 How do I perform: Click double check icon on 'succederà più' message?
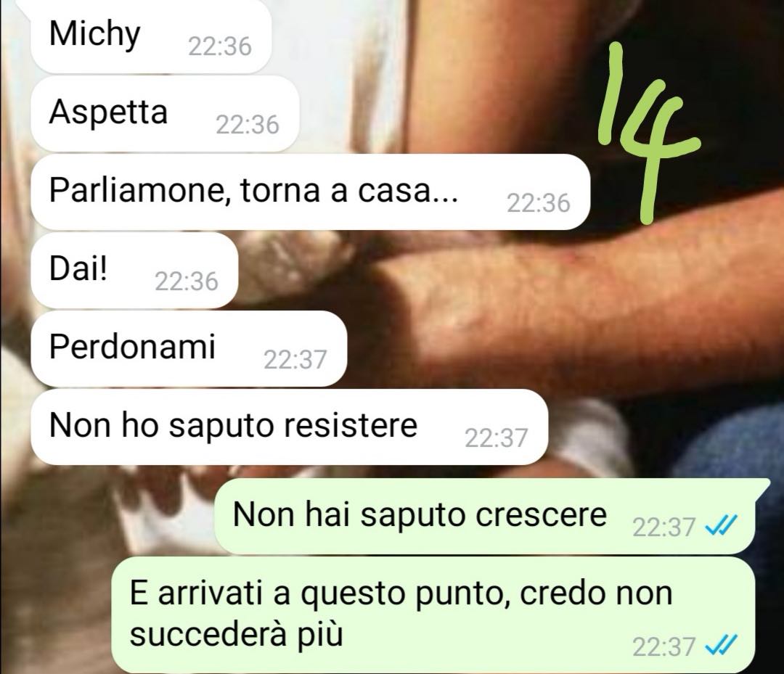coord(721,646)
